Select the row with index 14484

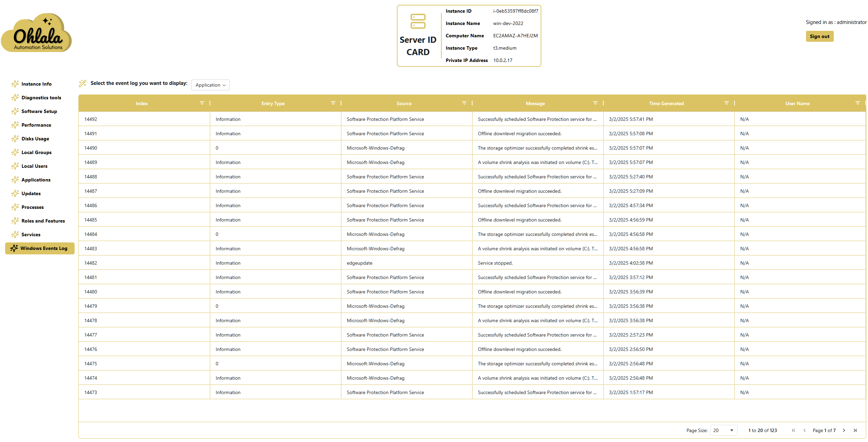[472, 234]
